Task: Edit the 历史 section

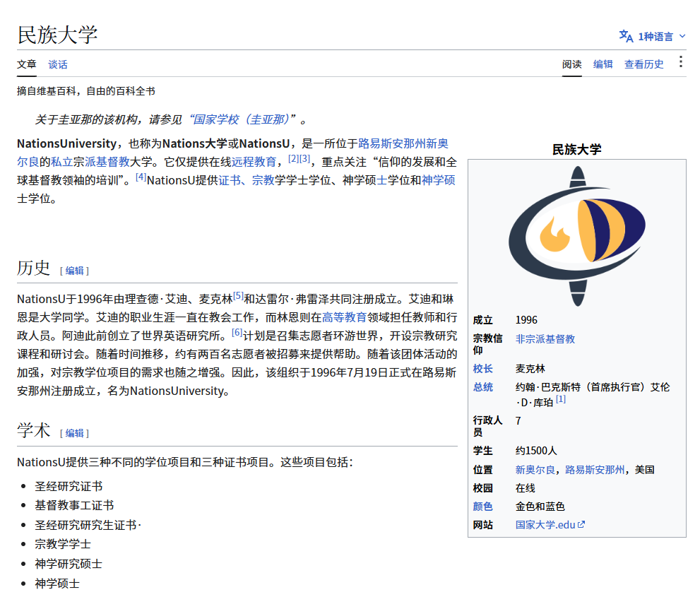Action: (75, 271)
